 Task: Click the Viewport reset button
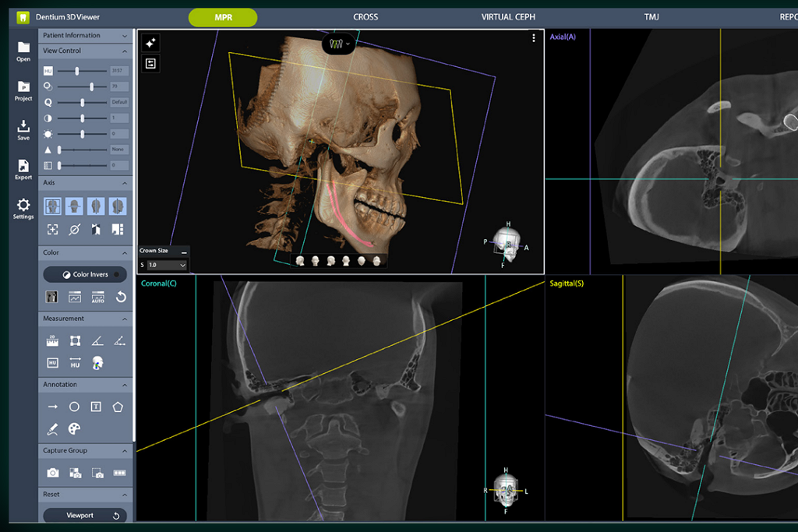click(x=86, y=516)
